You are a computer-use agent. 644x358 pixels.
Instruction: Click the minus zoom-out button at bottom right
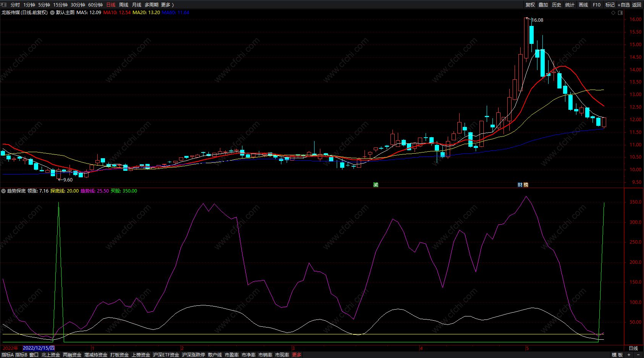coord(638,355)
